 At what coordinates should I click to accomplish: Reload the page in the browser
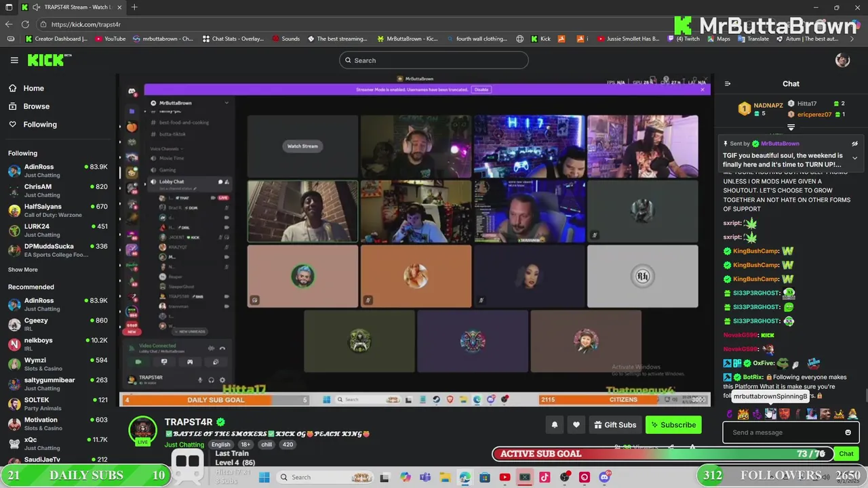25,24
